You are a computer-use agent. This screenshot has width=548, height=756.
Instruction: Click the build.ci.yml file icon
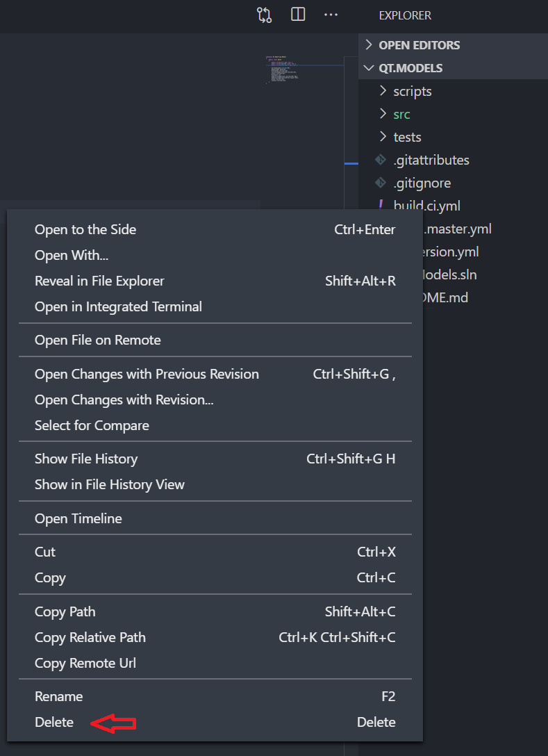(x=380, y=205)
